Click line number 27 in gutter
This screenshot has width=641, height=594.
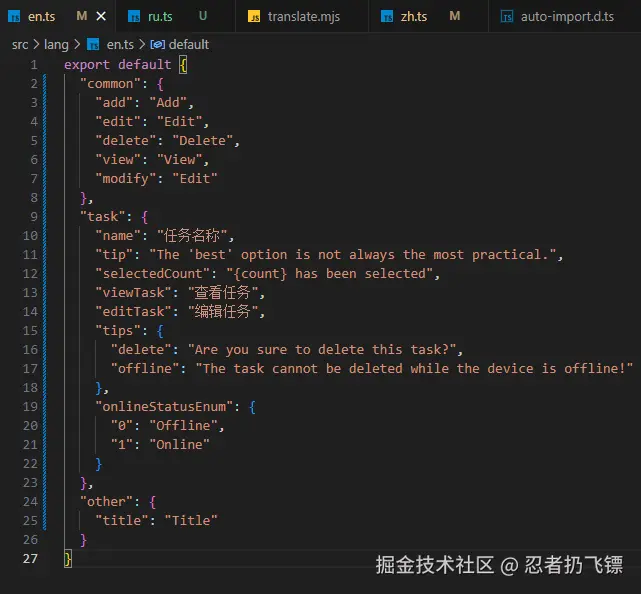30,558
